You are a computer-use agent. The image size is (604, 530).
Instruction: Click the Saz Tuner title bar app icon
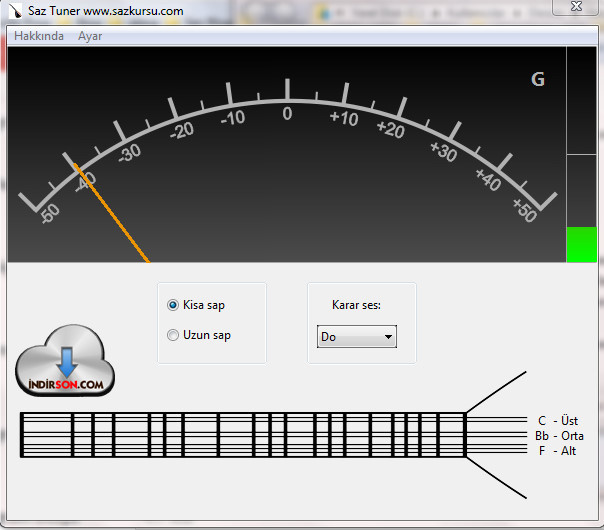tap(15, 10)
